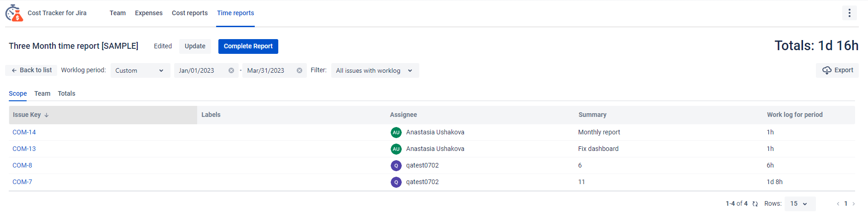Click the Update button
This screenshot has height=214, width=868.
pos(195,46)
